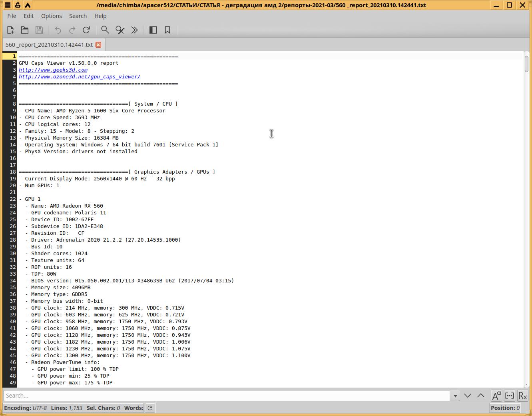Click the 'Radeon PowerTune info:' line

(x=62, y=362)
